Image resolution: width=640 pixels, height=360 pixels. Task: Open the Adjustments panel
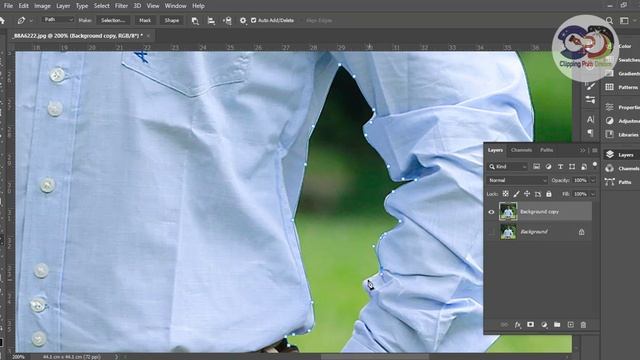point(623,121)
